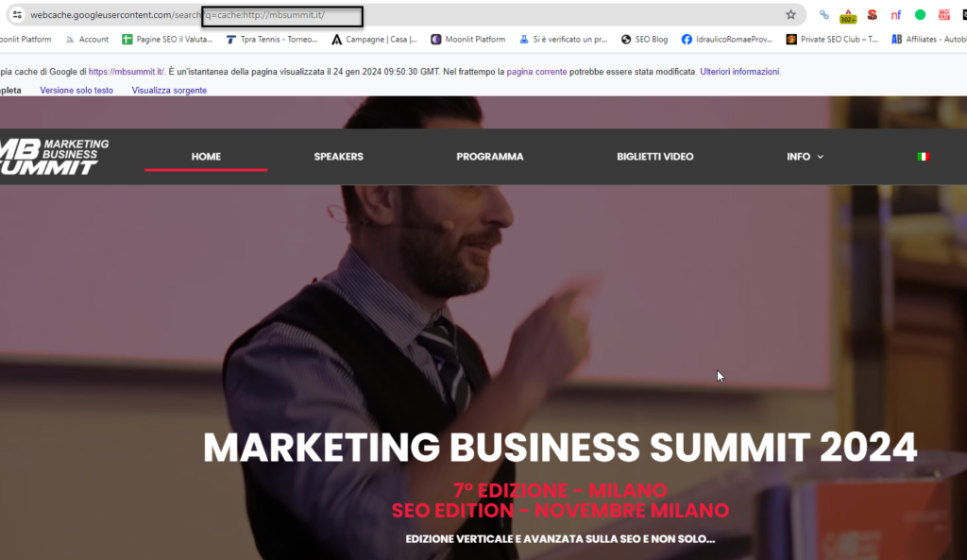Open the PROGRAMMA menu item
967x560 pixels.
(x=490, y=157)
